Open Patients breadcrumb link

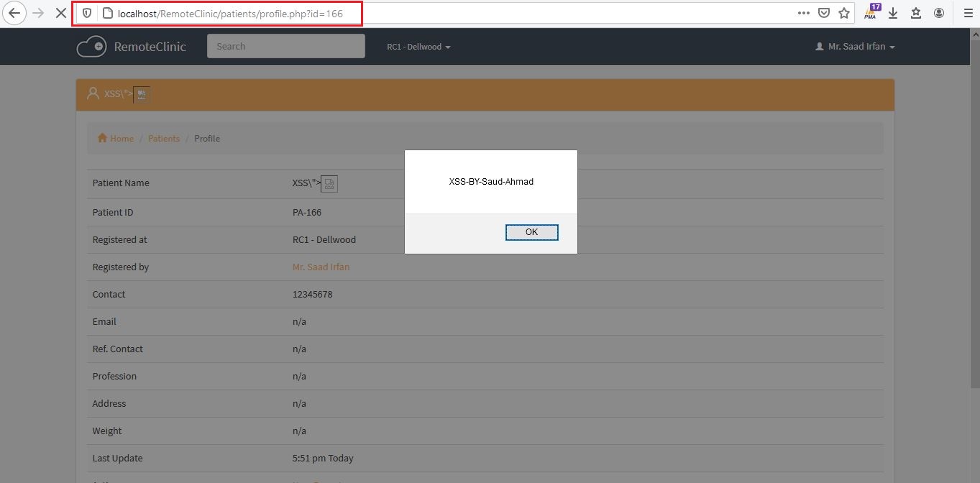(x=164, y=138)
